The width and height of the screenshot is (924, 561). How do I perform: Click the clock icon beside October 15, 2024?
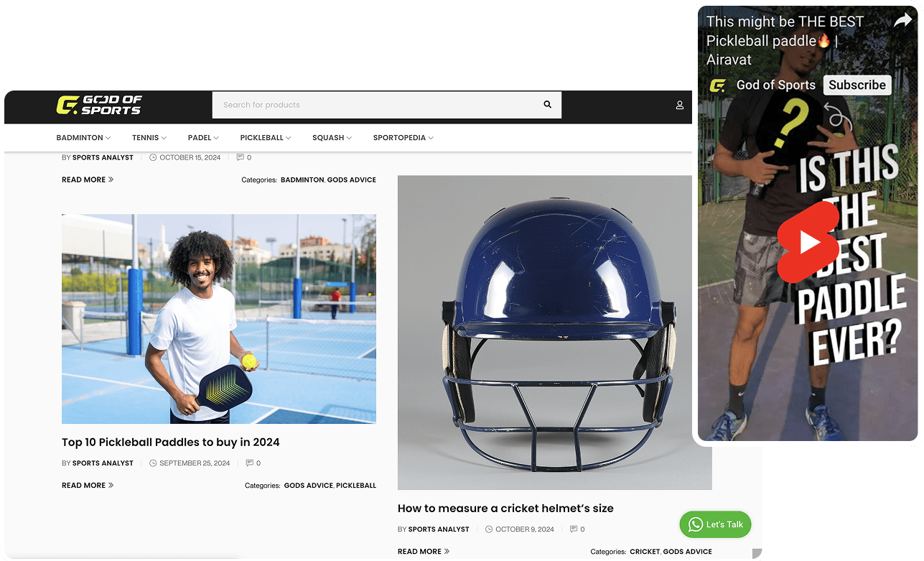click(x=153, y=157)
